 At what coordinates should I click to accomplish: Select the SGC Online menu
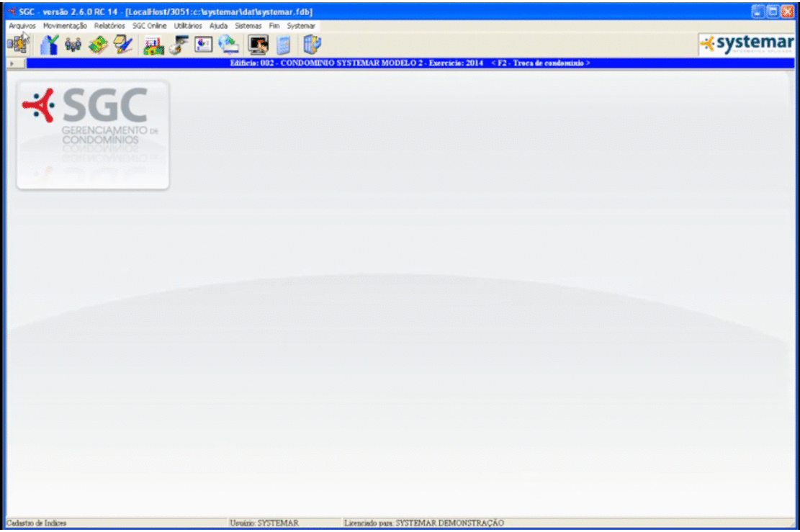[149, 26]
